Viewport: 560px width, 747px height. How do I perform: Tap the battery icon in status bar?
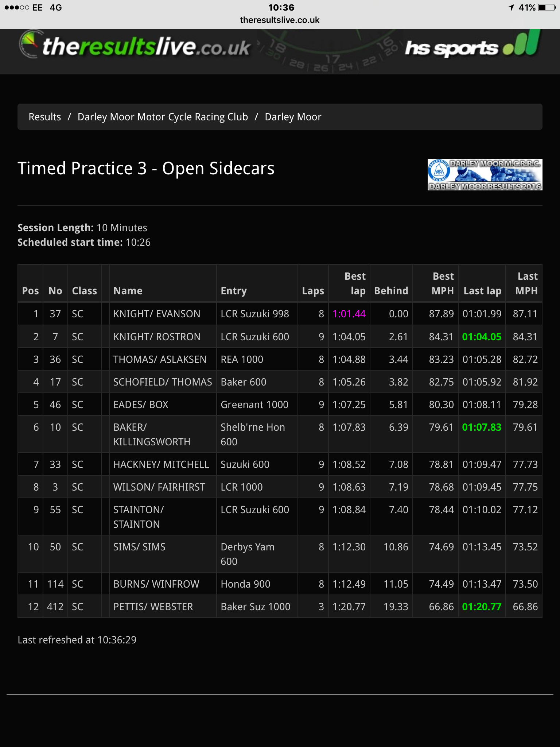[547, 7]
